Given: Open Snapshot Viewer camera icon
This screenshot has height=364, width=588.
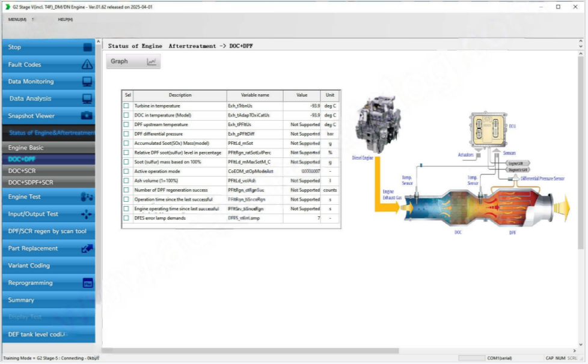Looking at the screenshot, I should pyautogui.click(x=87, y=116).
